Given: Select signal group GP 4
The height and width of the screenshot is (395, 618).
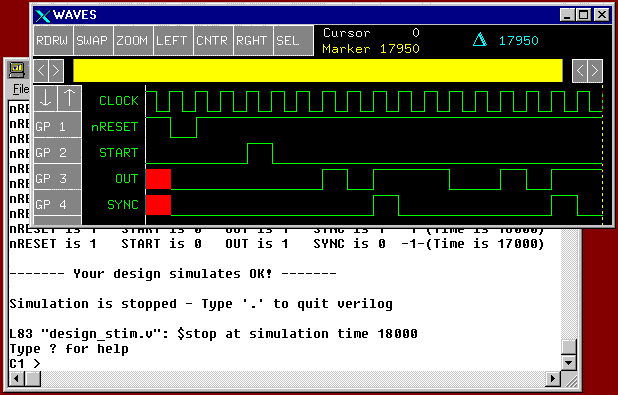Looking at the screenshot, I should 58,203.
